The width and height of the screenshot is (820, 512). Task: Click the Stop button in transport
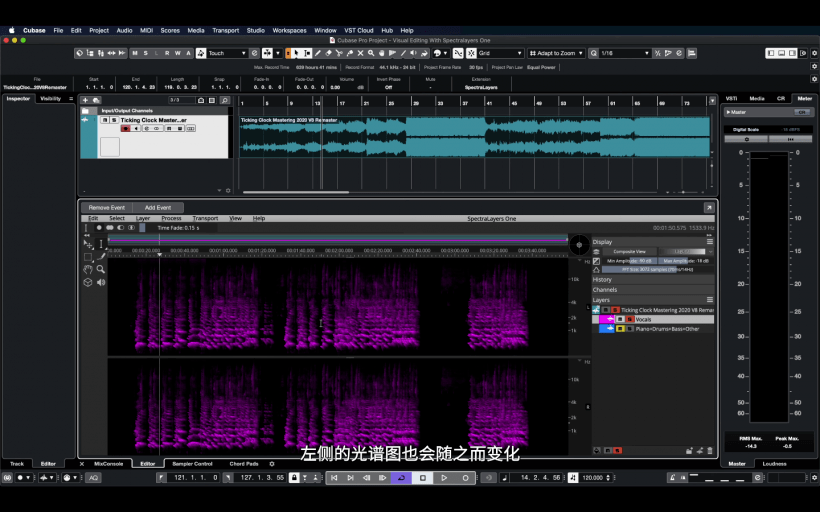tap(423, 477)
